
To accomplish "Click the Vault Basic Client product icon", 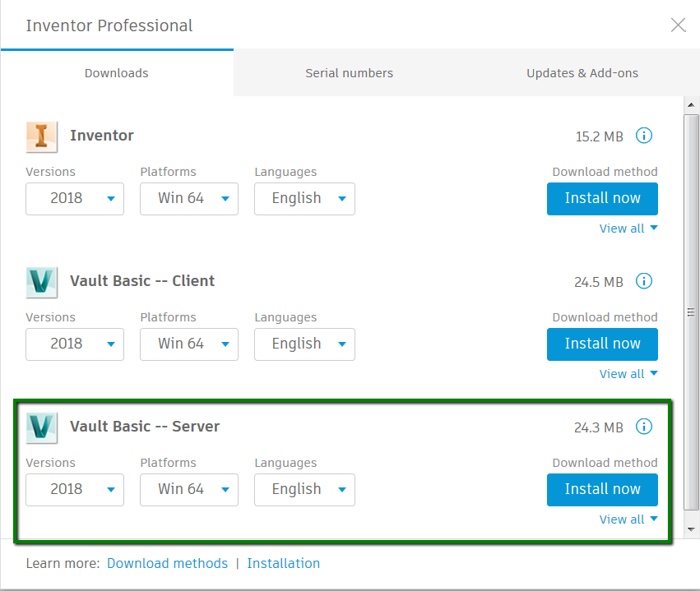I will pyautogui.click(x=42, y=281).
